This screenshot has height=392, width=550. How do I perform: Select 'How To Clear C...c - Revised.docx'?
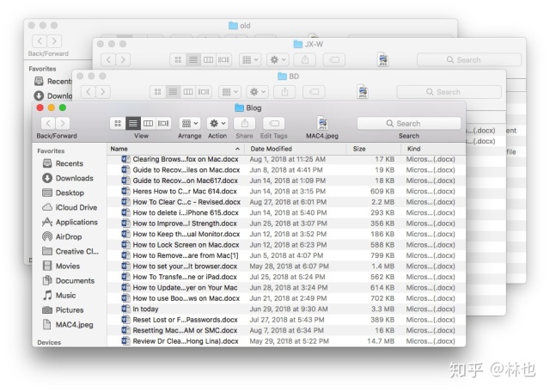coord(286,202)
